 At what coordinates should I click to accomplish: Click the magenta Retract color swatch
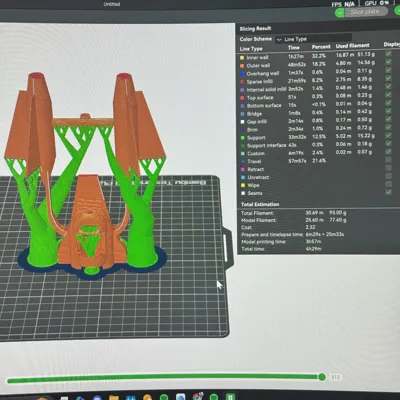[243, 169]
